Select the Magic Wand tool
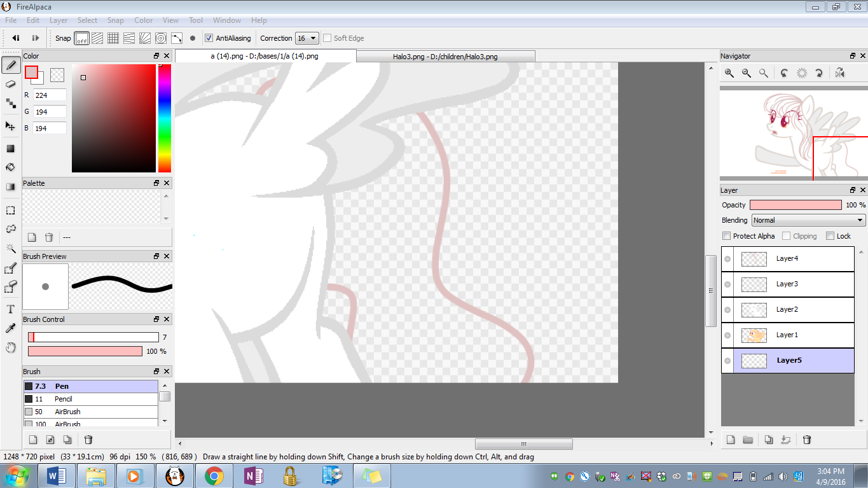Image resolution: width=868 pixels, height=488 pixels. coord(11,248)
